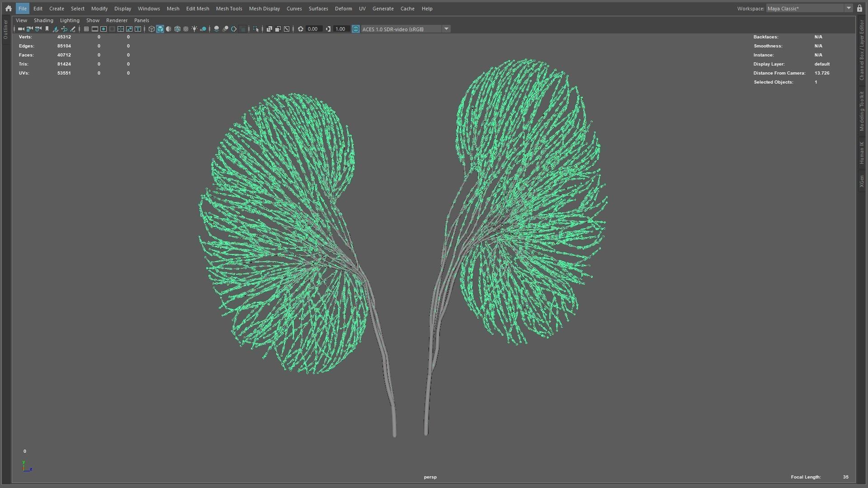Open Camera Attributes from panel toolbar
The width and height of the screenshot is (868, 488).
click(38, 29)
